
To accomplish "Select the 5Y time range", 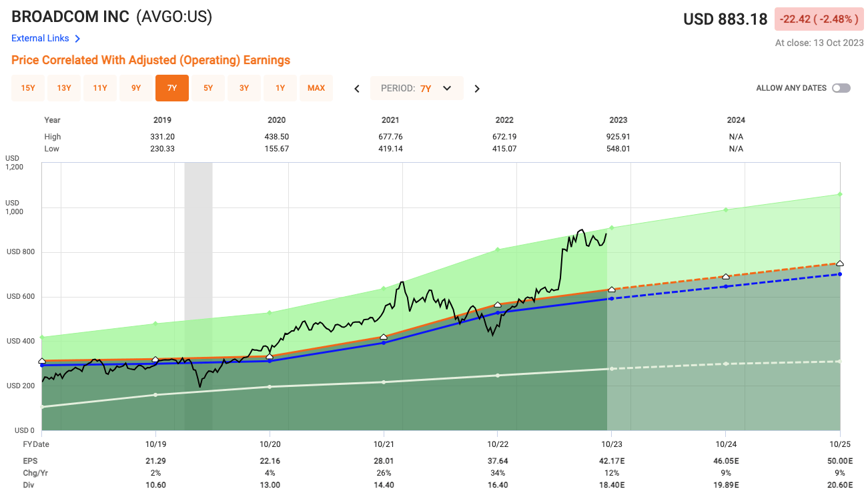I will click(x=208, y=88).
